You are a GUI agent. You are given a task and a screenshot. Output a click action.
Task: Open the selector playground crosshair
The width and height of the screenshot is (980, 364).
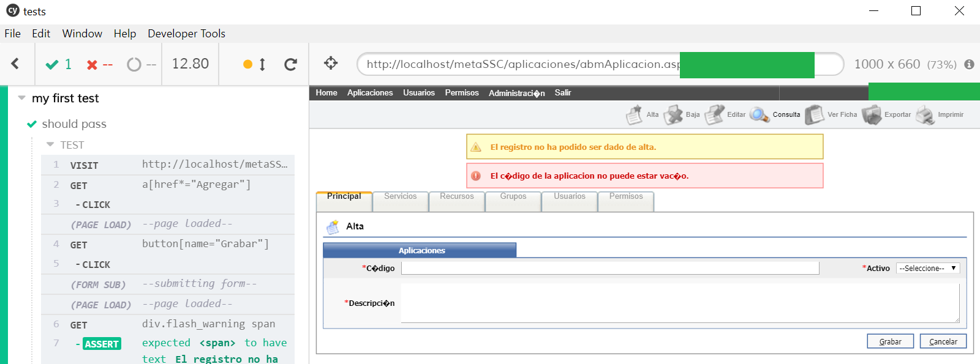(x=331, y=63)
